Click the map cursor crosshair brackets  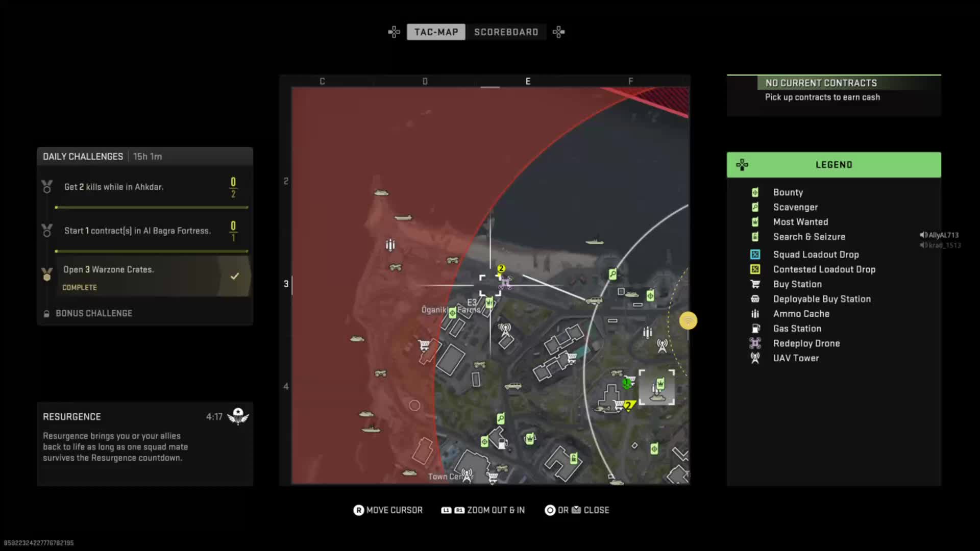click(490, 285)
